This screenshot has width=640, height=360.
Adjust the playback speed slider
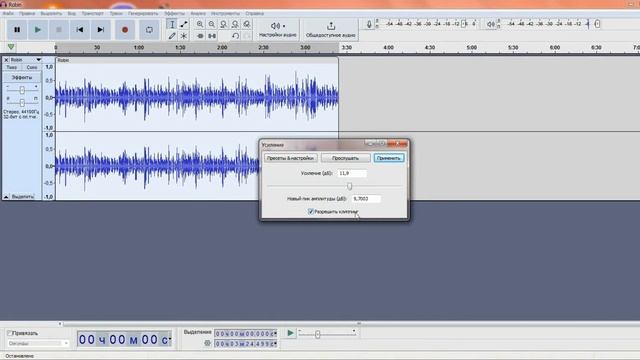pos(318,335)
